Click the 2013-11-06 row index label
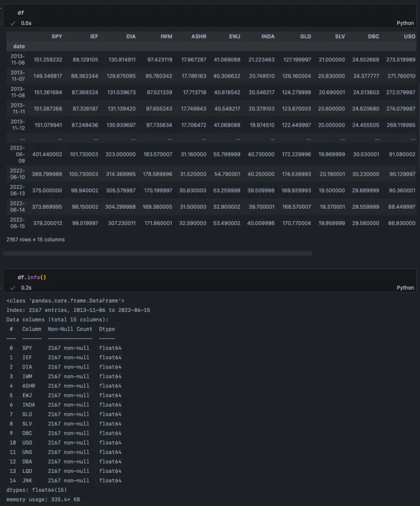This screenshot has height=506, width=420. pos(18,59)
